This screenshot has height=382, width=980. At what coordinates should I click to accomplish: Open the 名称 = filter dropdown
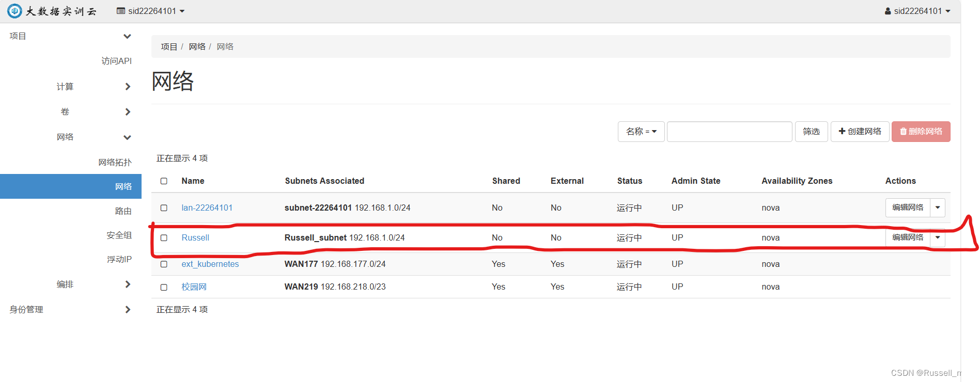(641, 132)
